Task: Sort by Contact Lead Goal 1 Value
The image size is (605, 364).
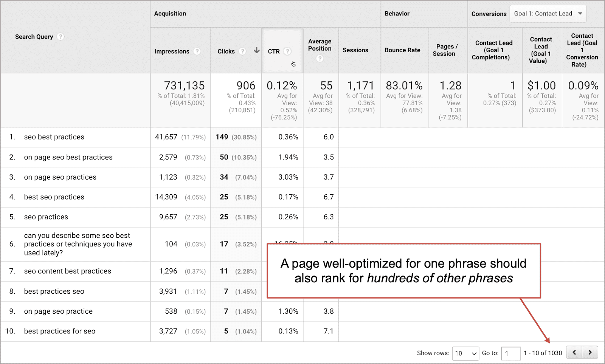Action: click(541, 50)
